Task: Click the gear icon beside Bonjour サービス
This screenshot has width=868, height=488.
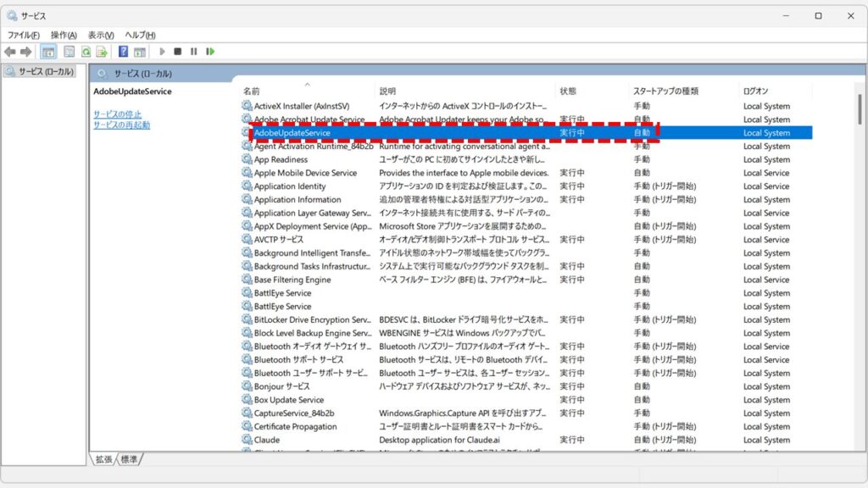Action: click(247, 386)
